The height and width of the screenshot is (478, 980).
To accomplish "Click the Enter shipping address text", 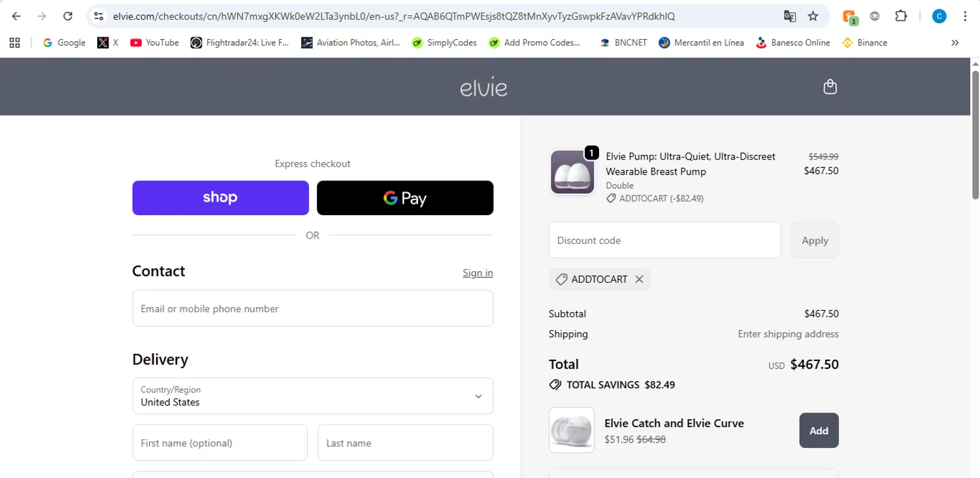I will point(788,334).
